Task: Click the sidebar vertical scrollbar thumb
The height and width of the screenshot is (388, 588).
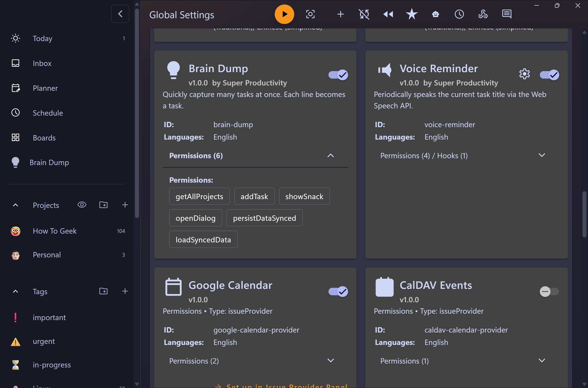Action: point(137,113)
